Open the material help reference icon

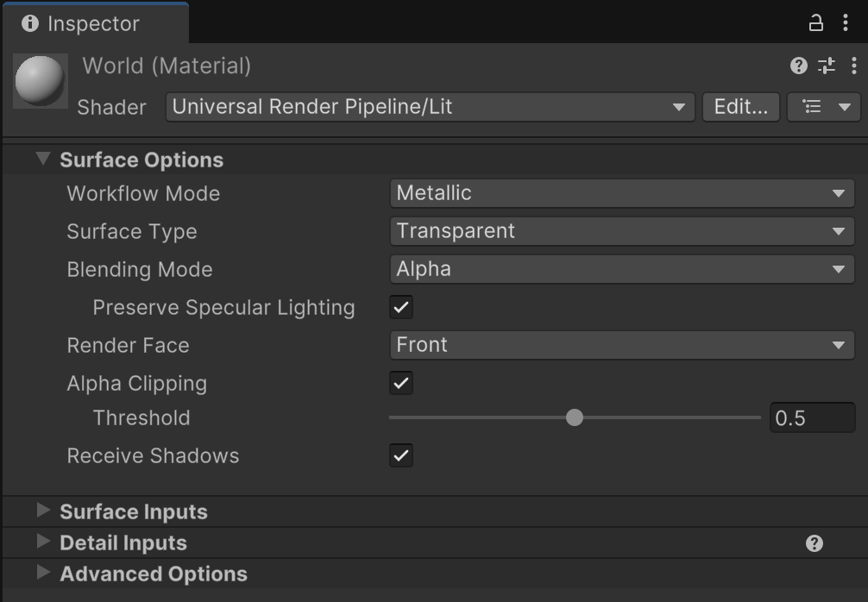tap(798, 66)
